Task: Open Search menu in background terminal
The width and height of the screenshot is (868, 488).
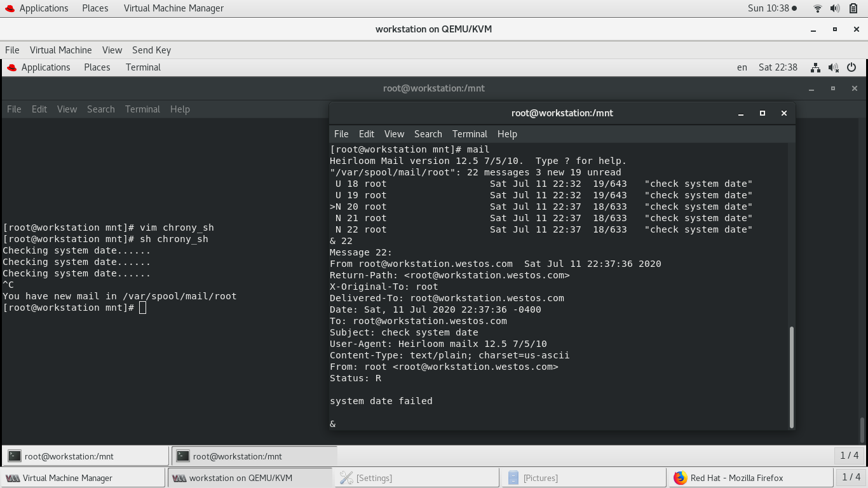Action: 101,109
